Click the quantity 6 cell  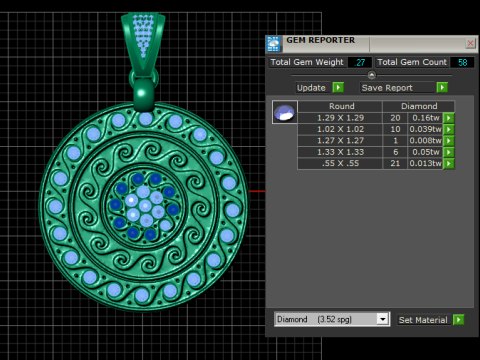(x=395, y=152)
